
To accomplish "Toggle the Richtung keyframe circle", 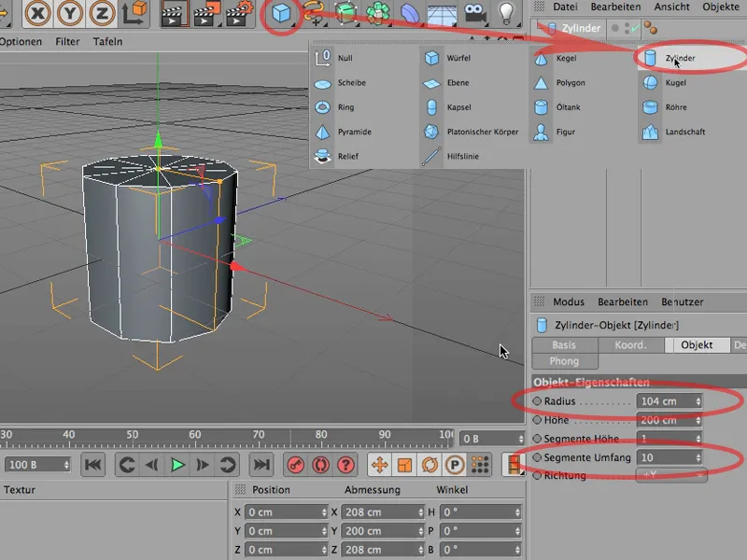I will tap(537, 475).
